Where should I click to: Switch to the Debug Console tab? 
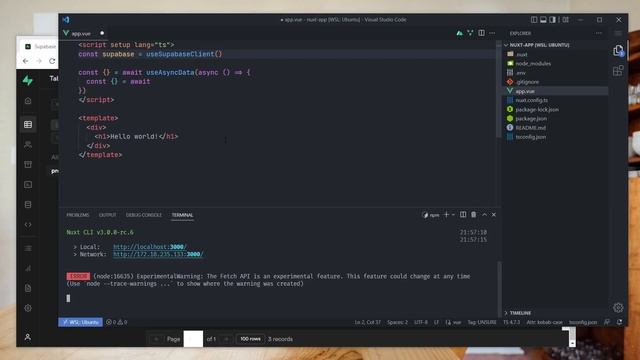[144, 215]
